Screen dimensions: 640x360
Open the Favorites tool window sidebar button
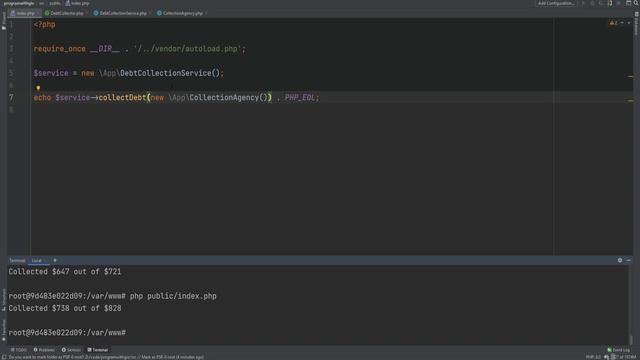[x=4, y=330]
